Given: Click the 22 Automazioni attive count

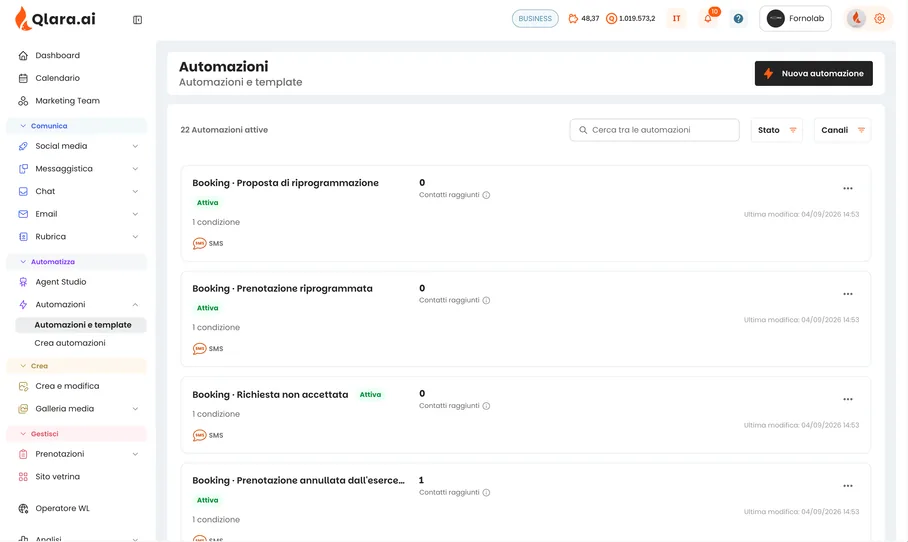Looking at the screenshot, I should 224,130.
